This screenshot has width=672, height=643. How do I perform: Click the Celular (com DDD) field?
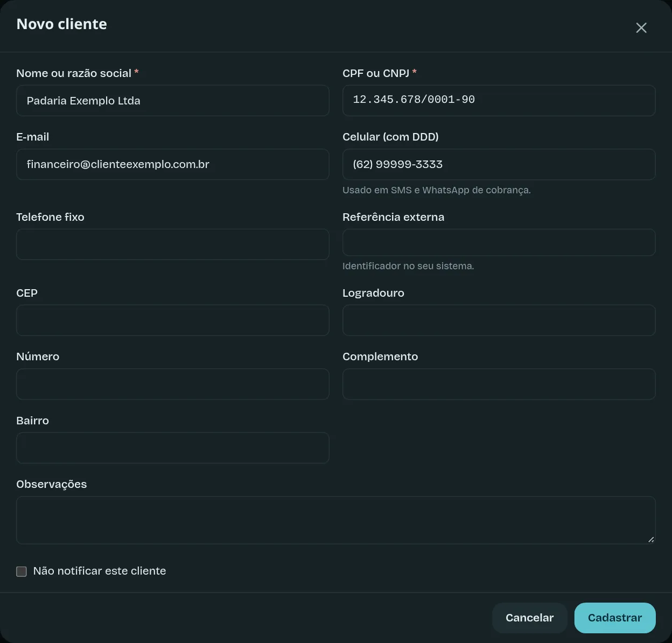(x=499, y=164)
